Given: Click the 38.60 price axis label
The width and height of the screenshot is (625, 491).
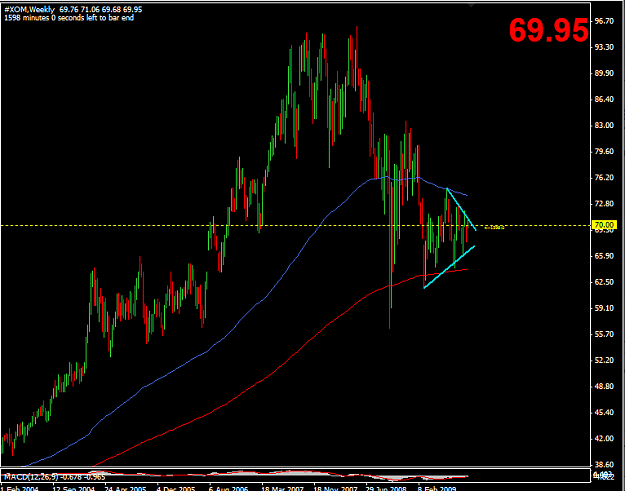Looking at the screenshot, I should pos(603,465).
